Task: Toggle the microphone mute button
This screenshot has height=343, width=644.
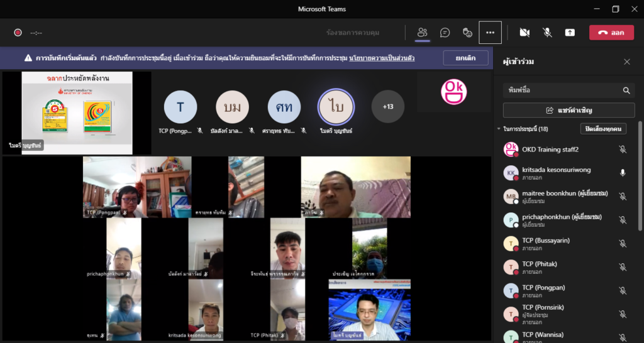Action: pos(547,33)
